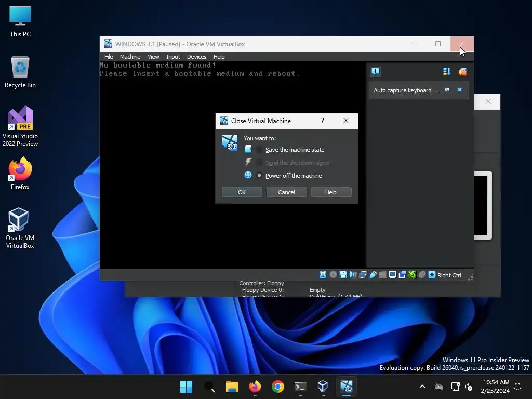This screenshot has width=532, height=399.
Task: Open This PC desktop icon
Action: click(x=20, y=21)
